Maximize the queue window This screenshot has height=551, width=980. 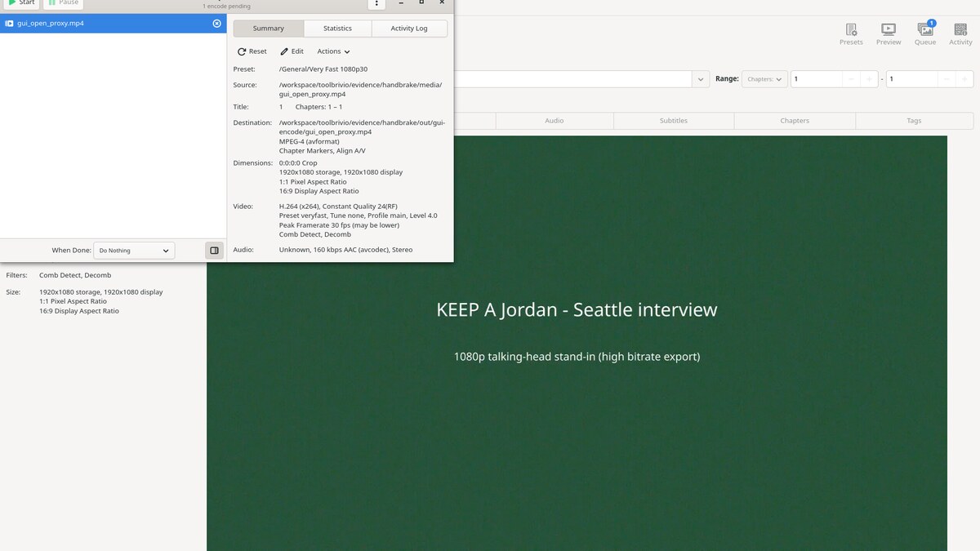(421, 2)
